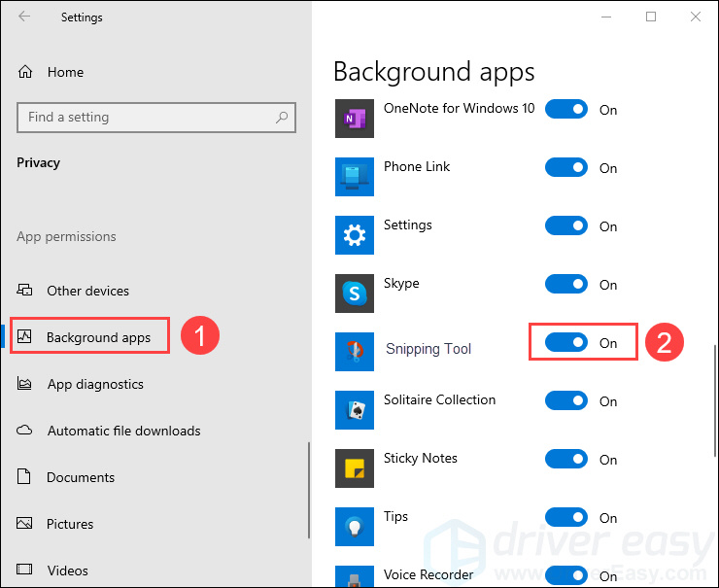The width and height of the screenshot is (719, 588).
Task: Open Background apps in the sidebar
Action: click(x=89, y=336)
